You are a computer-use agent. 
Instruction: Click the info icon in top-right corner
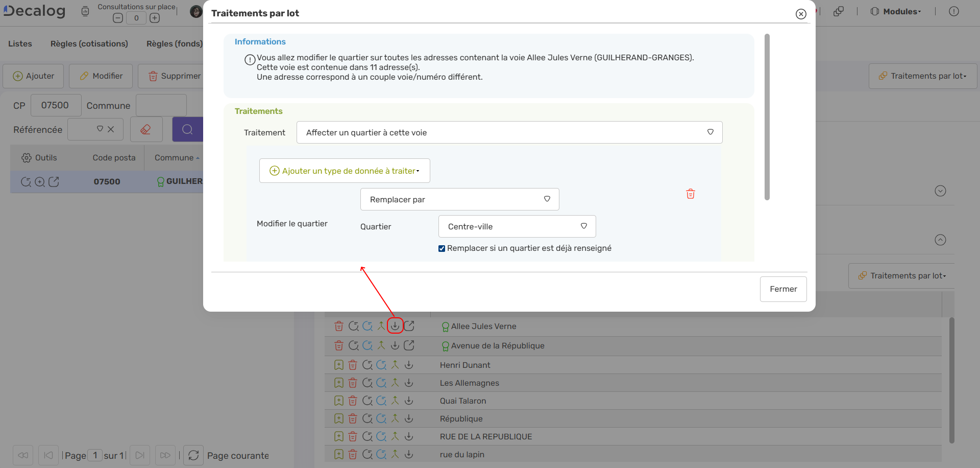(953, 11)
